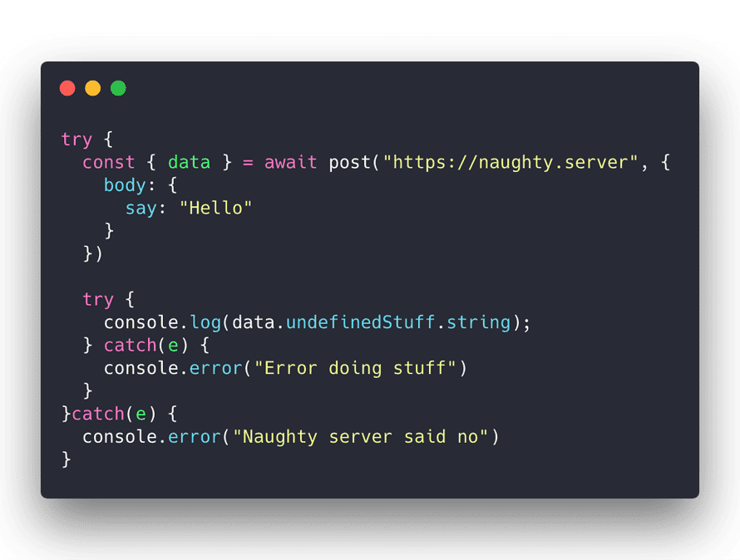This screenshot has width=740, height=560.
Task: Click the final catch keyword
Action: [x=98, y=414]
